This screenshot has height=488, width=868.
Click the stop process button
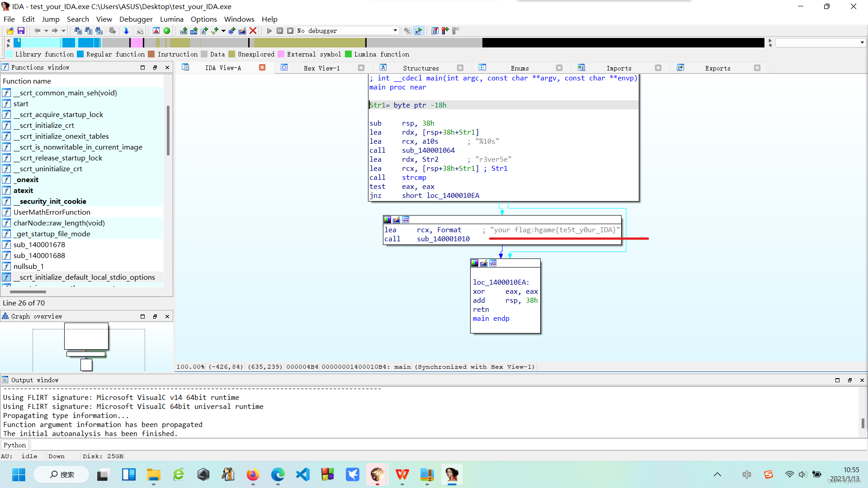click(x=290, y=31)
